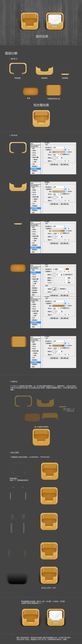Enable 消除锯齿 in the 内阴影 panel
This screenshot has height=644, width=82.
(59, 289)
